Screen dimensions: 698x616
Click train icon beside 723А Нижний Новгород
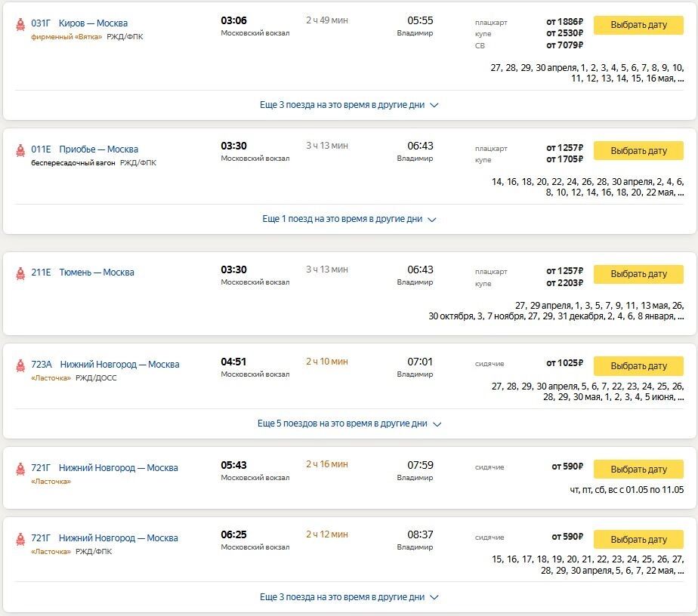pos(20,365)
